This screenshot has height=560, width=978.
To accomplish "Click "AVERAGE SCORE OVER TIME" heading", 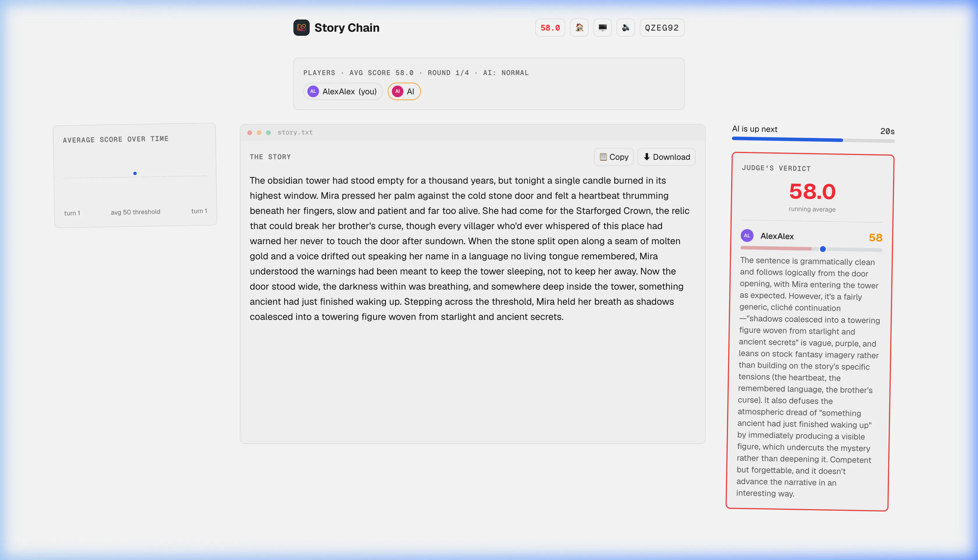I will 115,139.
